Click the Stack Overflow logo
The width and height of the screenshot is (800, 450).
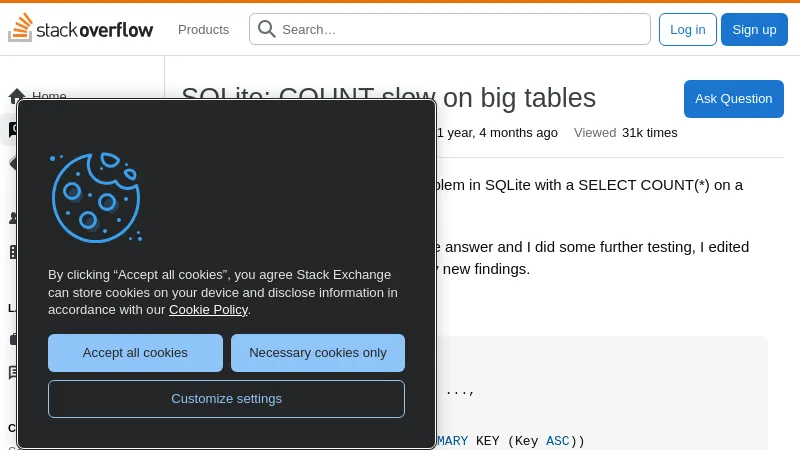81,29
